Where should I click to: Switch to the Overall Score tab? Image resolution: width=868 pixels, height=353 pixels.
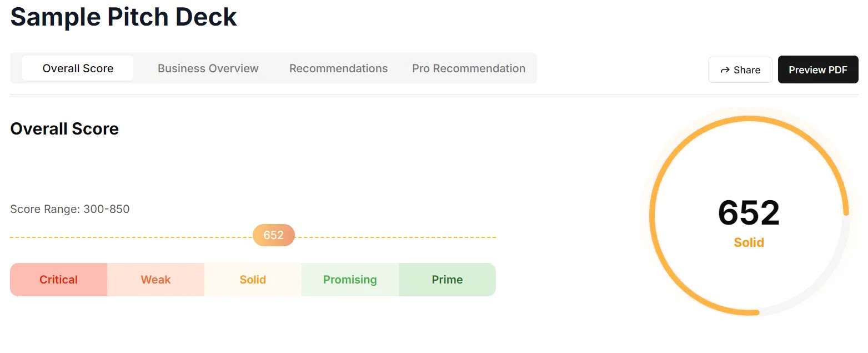pyautogui.click(x=78, y=68)
